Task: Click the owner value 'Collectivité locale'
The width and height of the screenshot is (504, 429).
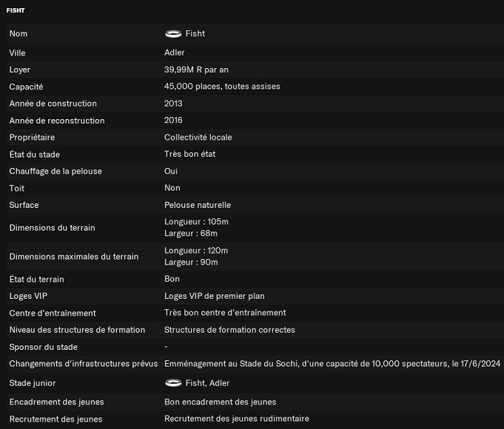Action: pyautogui.click(x=198, y=138)
